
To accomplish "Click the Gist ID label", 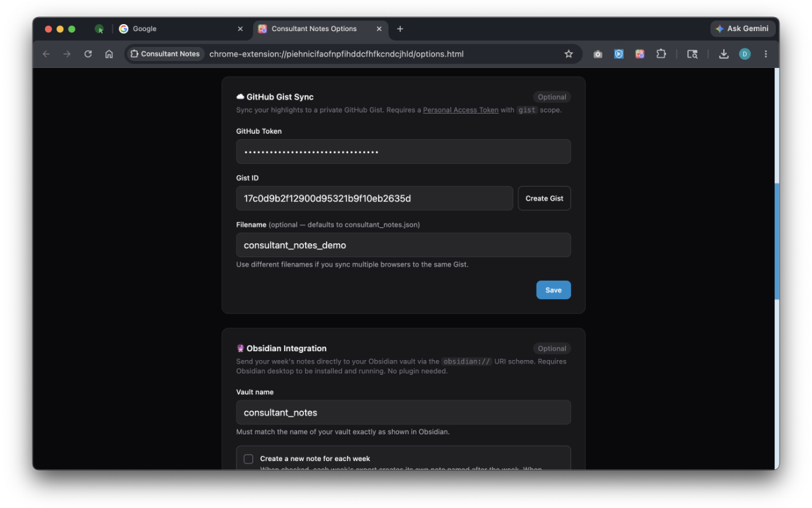I will coord(247,178).
